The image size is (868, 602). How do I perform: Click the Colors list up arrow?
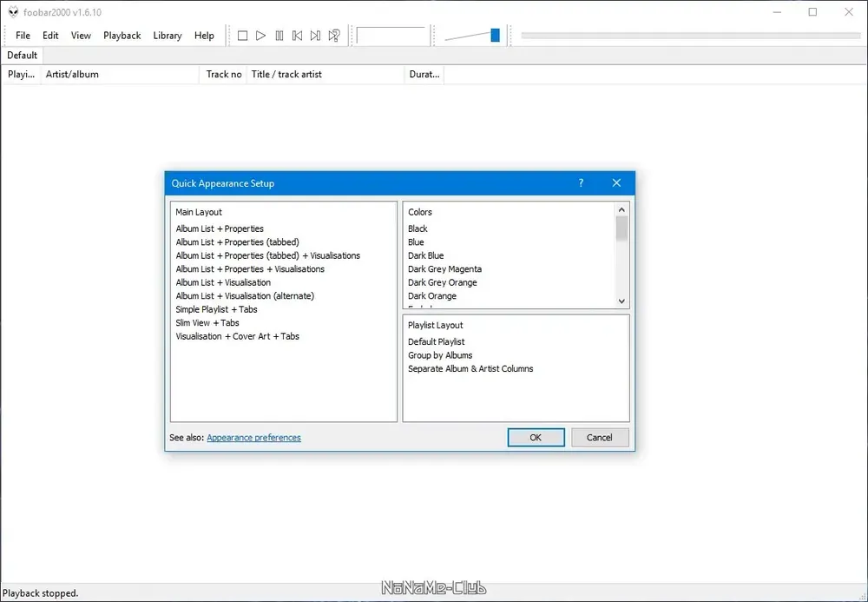[x=621, y=210]
